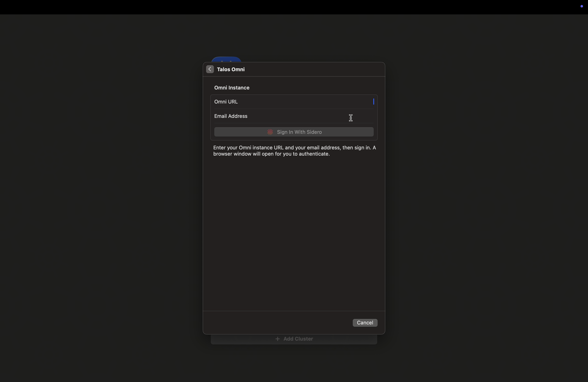588x382 pixels.
Task: Click the "Enter your Omni instance URL" help text
Action: click(295, 151)
